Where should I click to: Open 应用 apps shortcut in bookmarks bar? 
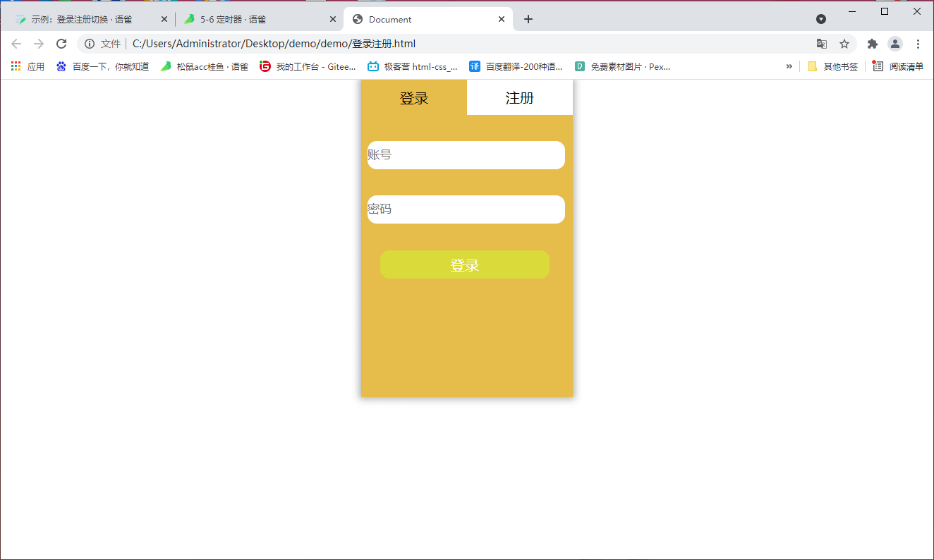pyautogui.click(x=28, y=66)
